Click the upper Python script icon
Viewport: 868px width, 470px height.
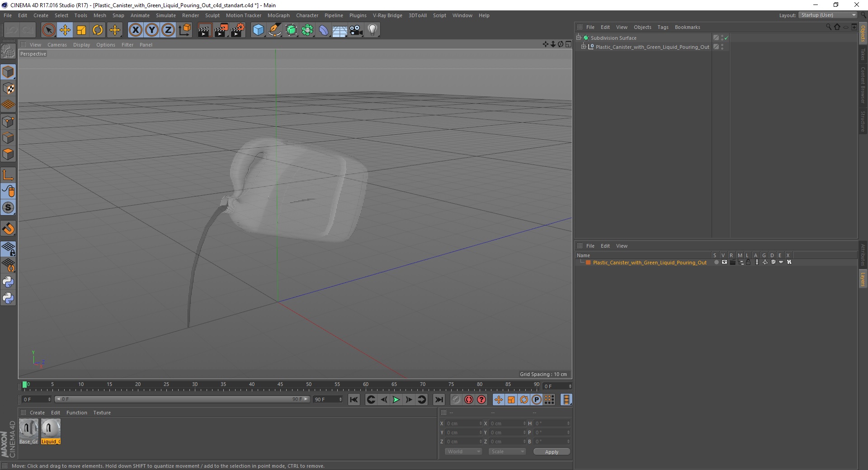pos(8,282)
